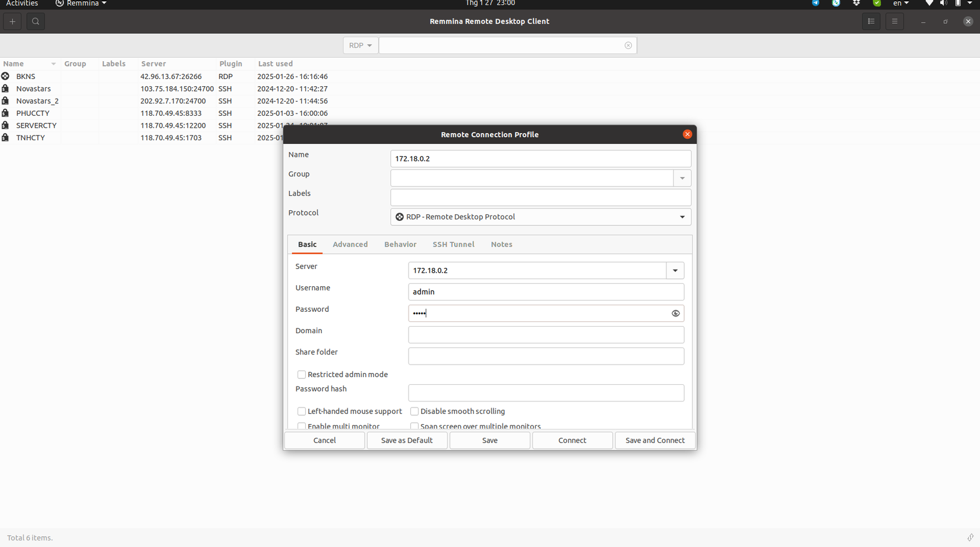
Task: Click the new connection profile plus icon
Action: (x=12, y=21)
